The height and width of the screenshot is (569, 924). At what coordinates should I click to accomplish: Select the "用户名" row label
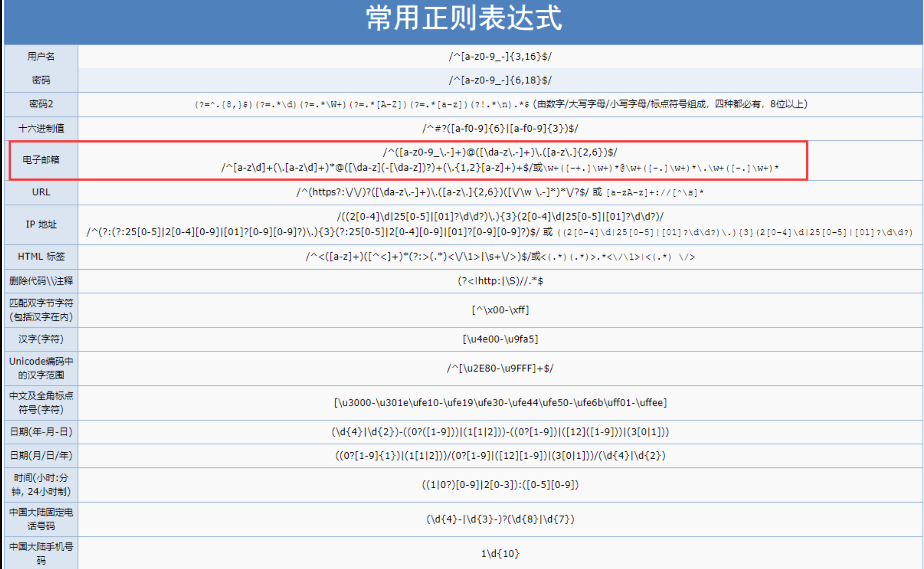tap(41, 56)
